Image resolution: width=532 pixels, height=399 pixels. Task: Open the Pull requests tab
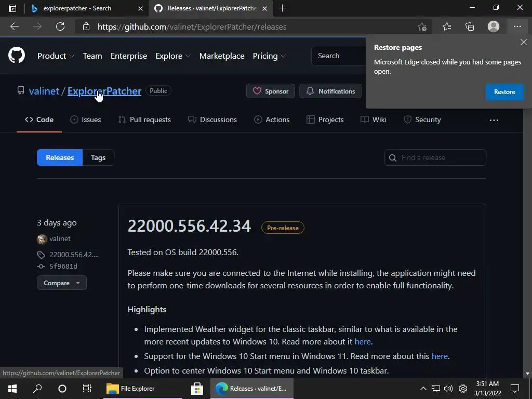[144, 119]
